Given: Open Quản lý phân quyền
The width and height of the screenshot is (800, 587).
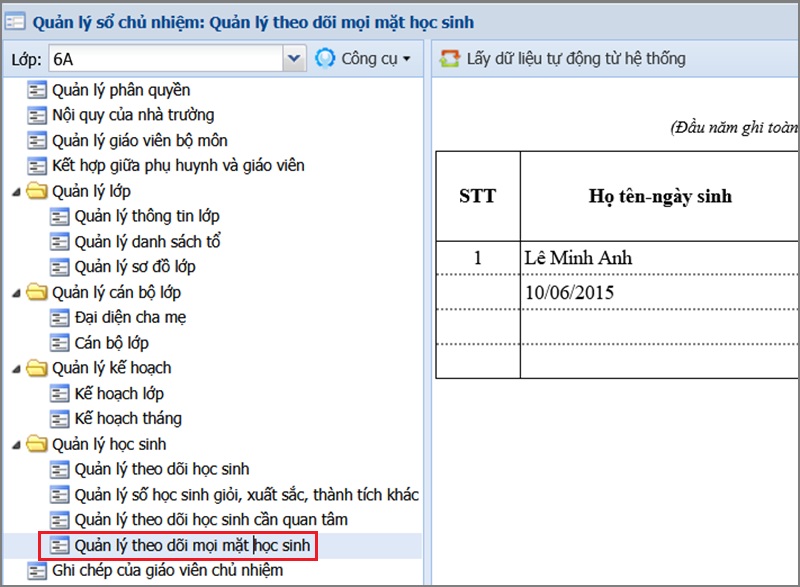Looking at the screenshot, I should [x=121, y=90].
